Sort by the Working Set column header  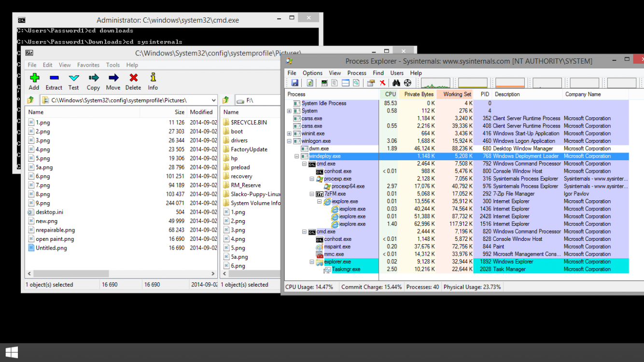(455, 94)
